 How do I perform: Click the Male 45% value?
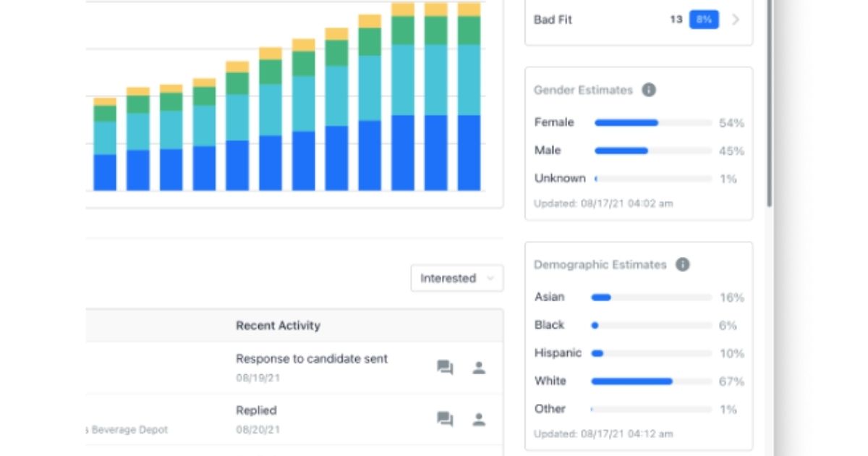click(731, 151)
